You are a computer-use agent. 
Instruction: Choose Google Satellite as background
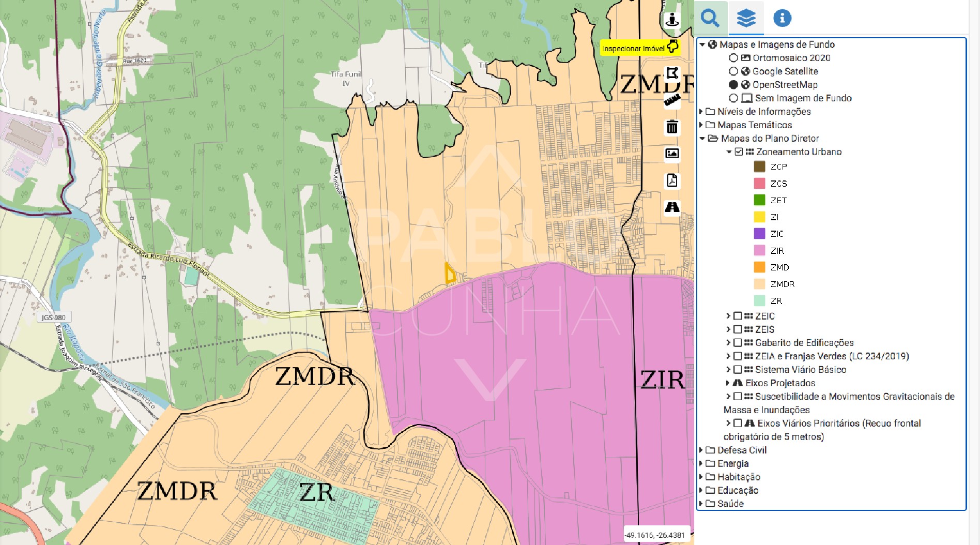(x=733, y=71)
